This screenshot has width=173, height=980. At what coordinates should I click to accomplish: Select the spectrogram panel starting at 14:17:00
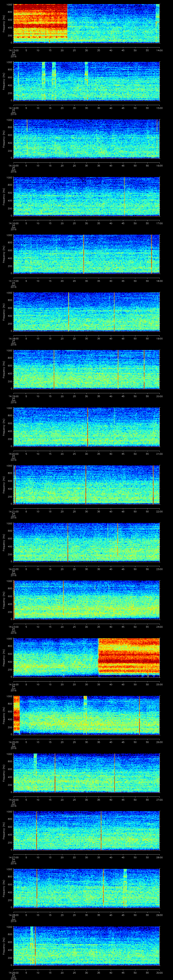(x=86, y=254)
